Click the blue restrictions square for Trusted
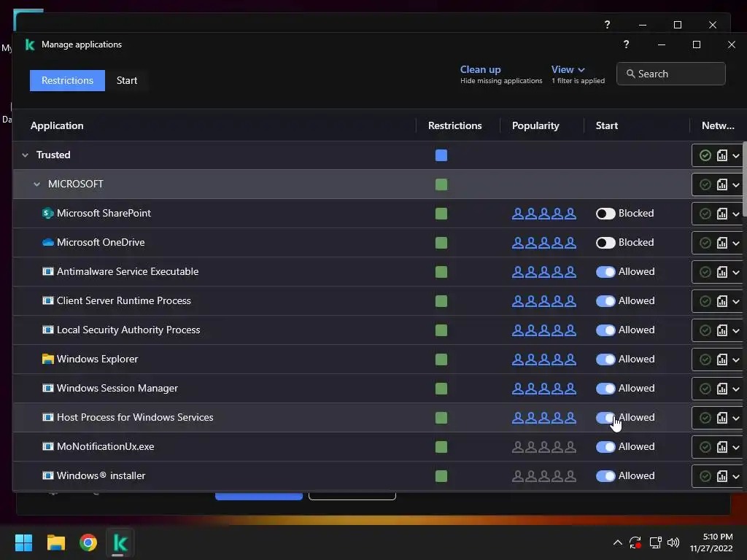747x560 pixels. (441, 155)
